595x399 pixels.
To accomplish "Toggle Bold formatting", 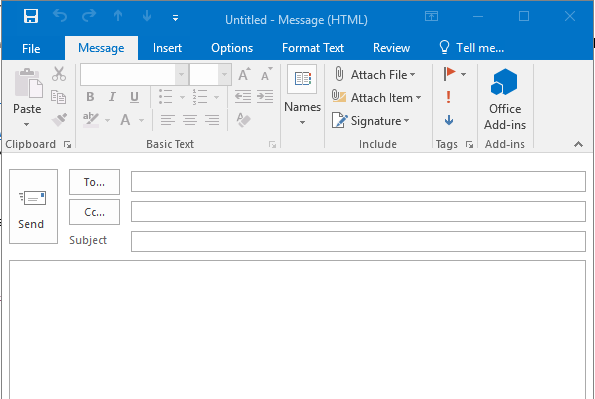I will (x=90, y=97).
